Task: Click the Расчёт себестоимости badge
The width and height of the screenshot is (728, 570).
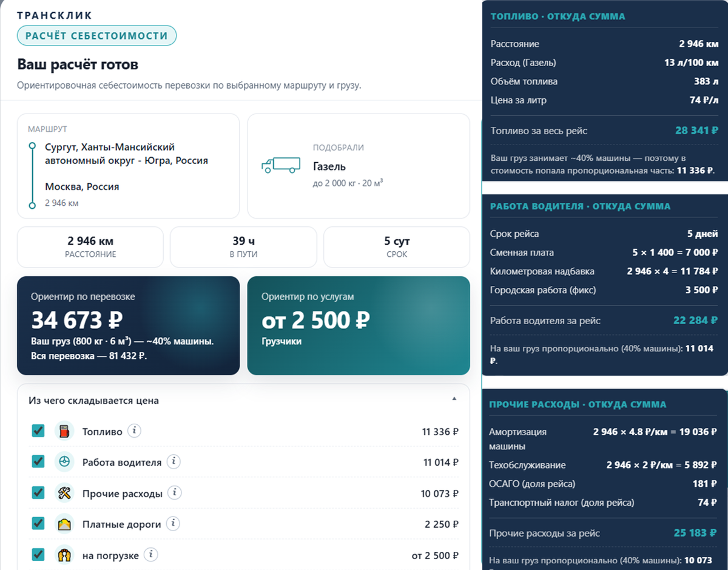Action: coord(96,36)
